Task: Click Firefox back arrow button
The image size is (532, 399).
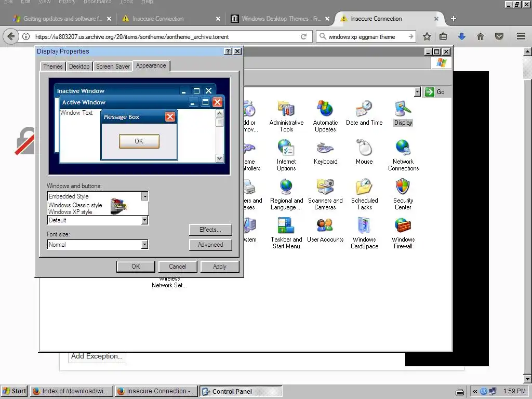Action: 11,36
